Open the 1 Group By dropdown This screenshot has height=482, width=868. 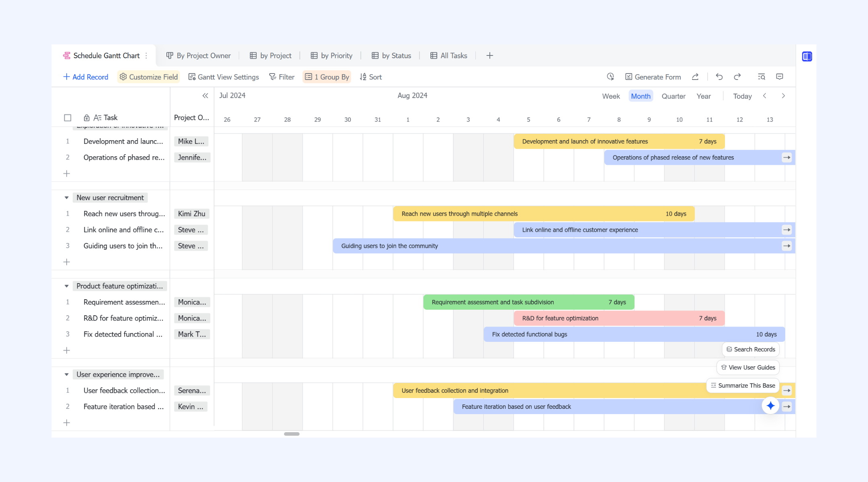click(327, 77)
